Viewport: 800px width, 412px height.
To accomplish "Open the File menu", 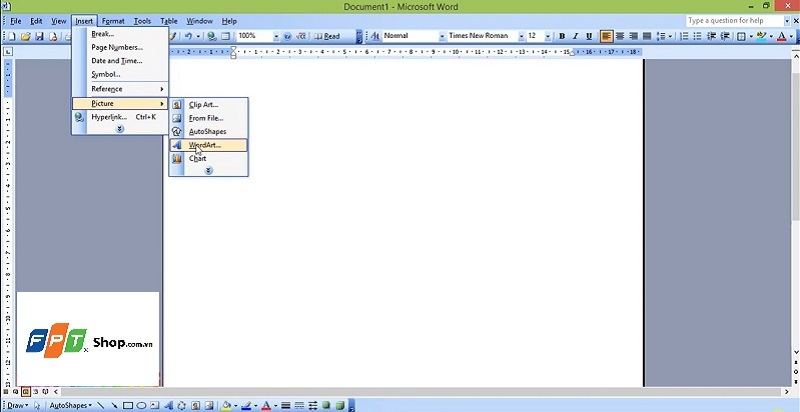I will [16, 21].
